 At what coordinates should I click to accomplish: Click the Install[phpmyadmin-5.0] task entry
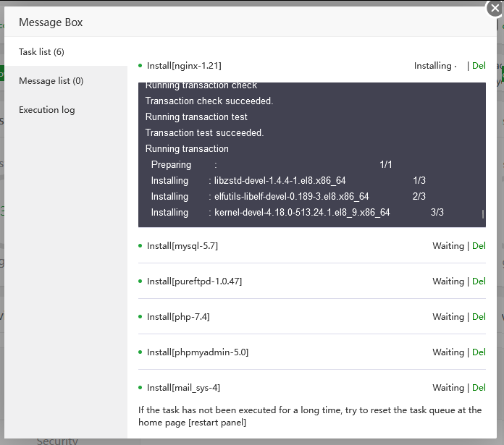click(x=198, y=352)
